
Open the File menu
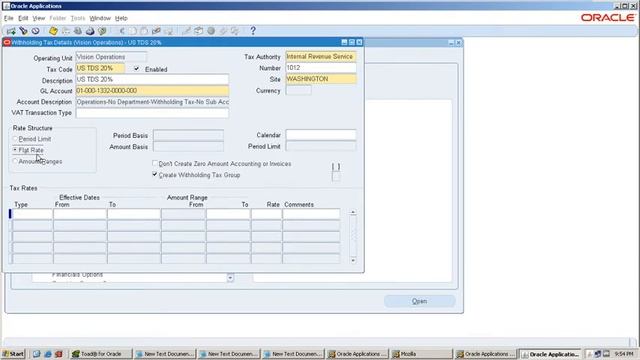(x=9, y=18)
